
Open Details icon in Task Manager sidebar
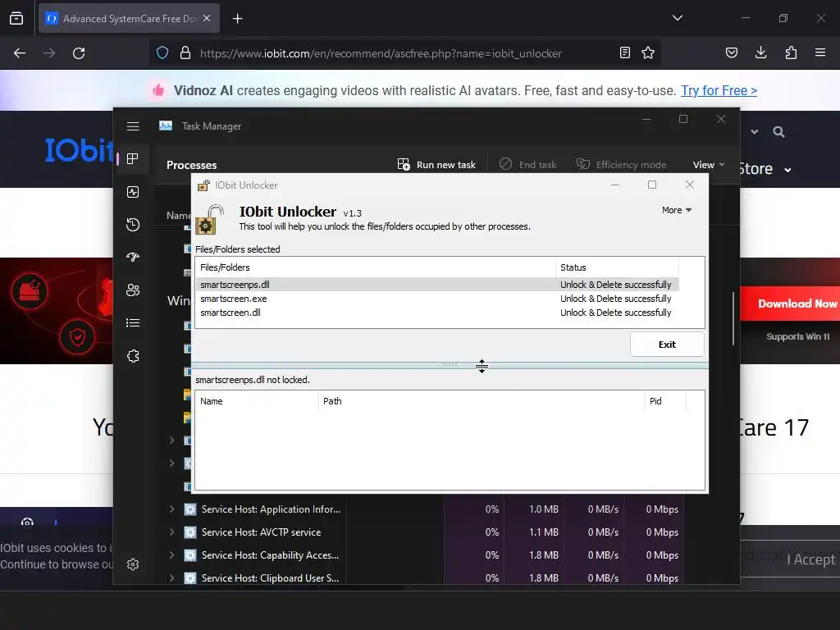[133, 323]
